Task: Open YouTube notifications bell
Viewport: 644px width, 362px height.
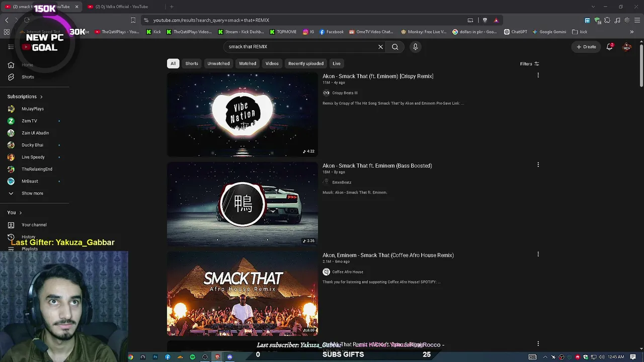Action: [x=610, y=47]
